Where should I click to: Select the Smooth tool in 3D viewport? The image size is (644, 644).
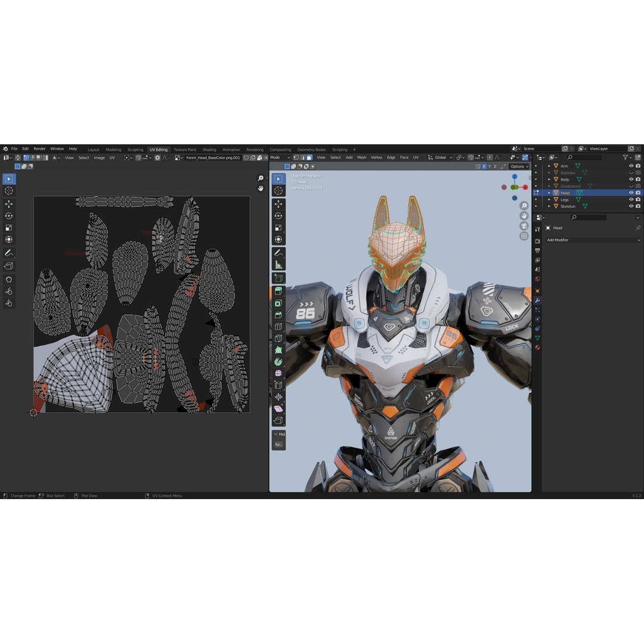coord(278,373)
